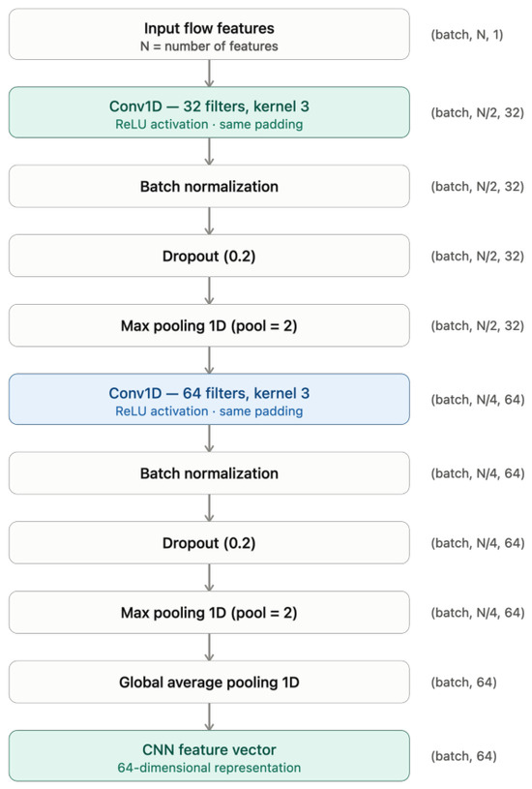Click the shape label beside CNN feature vector
The image size is (532, 789).
[463, 756]
